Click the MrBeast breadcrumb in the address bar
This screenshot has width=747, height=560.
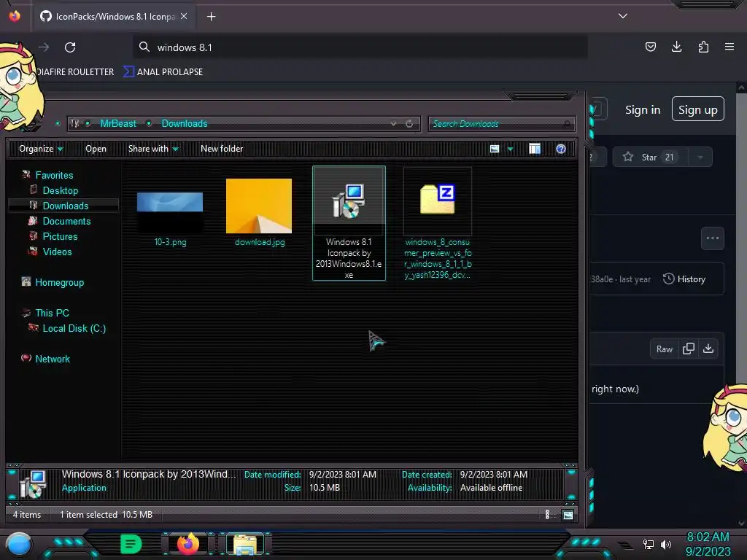coord(118,124)
